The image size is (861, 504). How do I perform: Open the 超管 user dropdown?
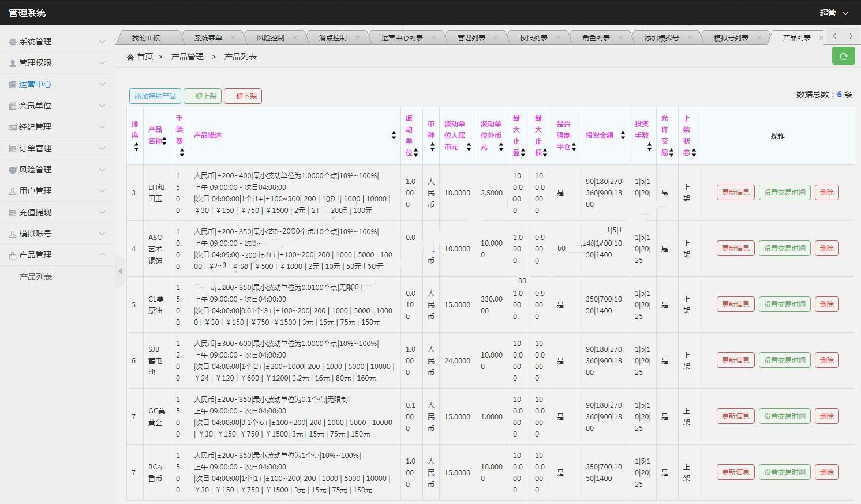pyautogui.click(x=834, y=13)
